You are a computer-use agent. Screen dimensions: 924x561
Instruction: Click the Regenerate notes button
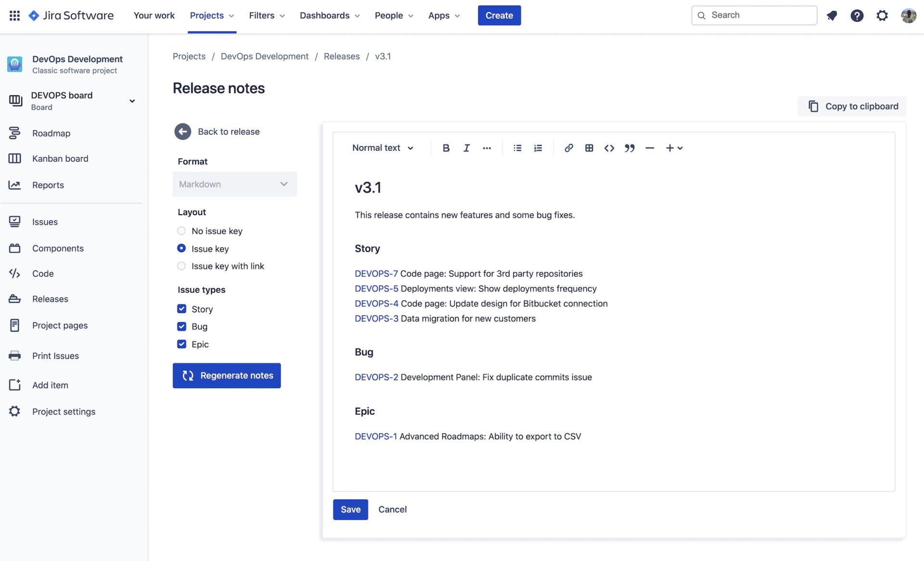coord(226,375)
